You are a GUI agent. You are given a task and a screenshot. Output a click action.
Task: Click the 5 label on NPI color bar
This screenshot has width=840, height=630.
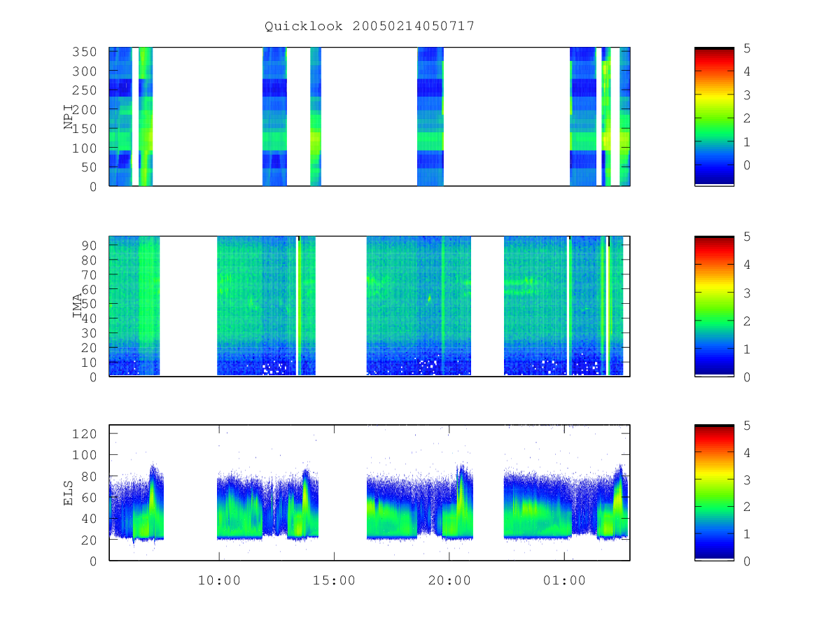coord(748,48)
